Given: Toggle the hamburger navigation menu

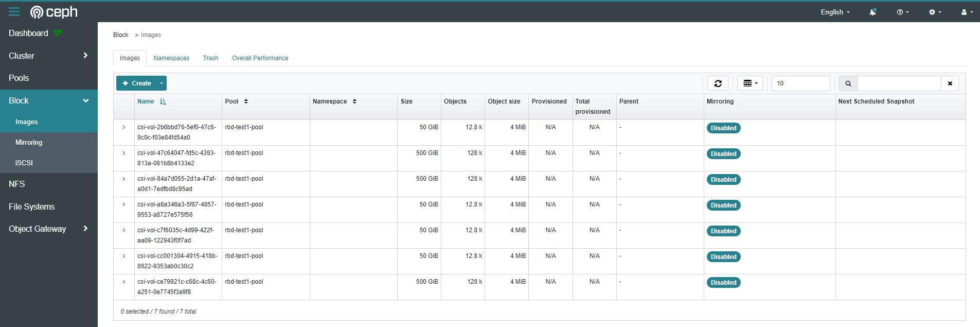Looking at the screenshot, I should pos(14,11).
